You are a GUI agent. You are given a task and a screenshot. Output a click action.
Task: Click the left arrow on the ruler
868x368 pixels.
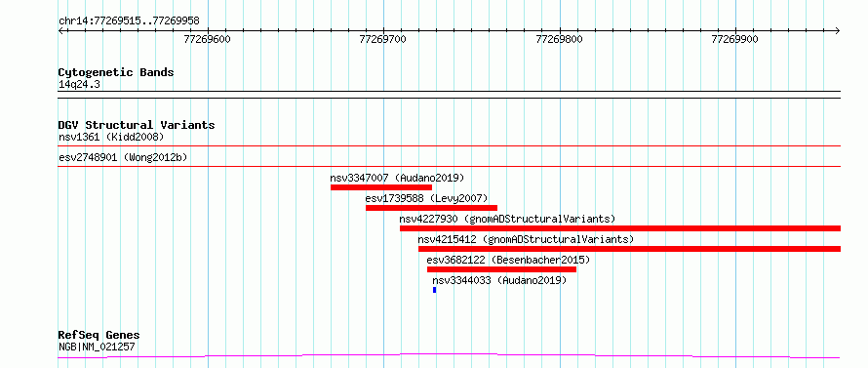61,31
